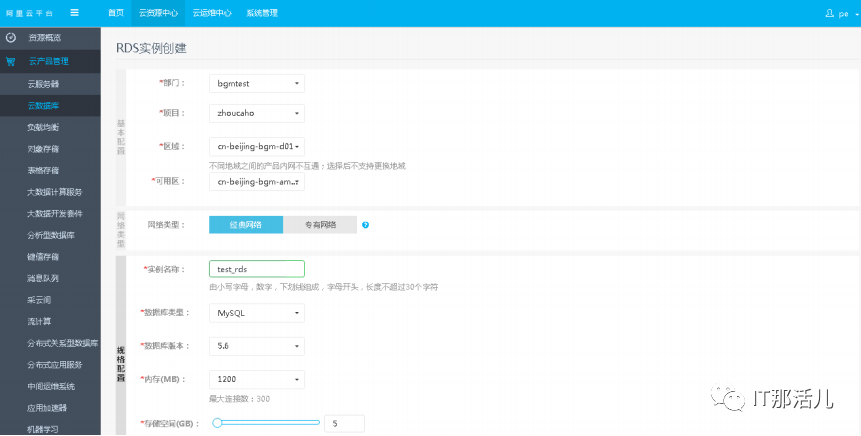Select the 经典网络 network type
This screenshot has width=861, height=436.
[246, 225]
